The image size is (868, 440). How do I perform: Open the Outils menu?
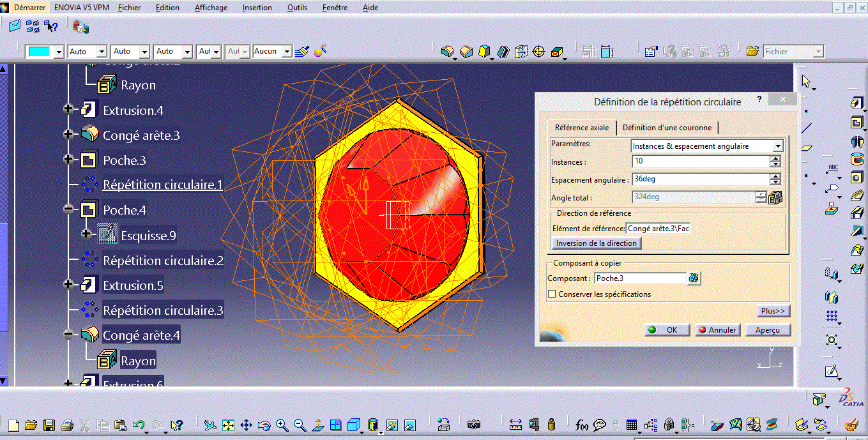point(297,8)
